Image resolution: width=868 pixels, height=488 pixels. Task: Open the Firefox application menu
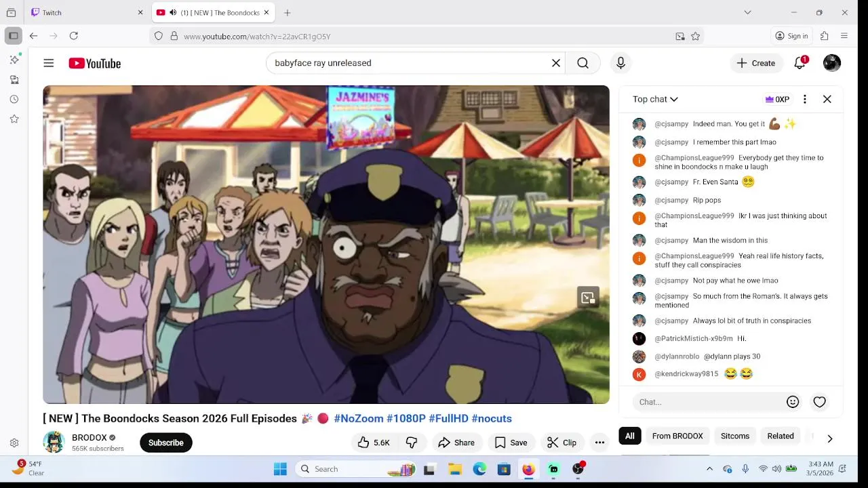[x=844, y=36]
